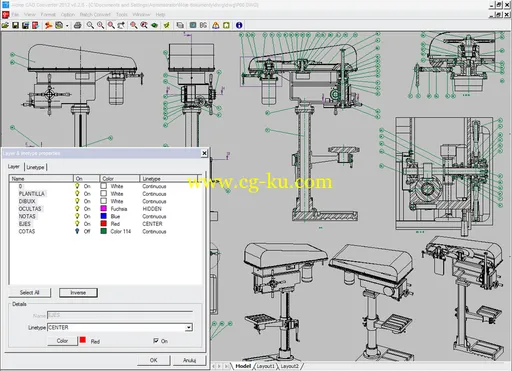
Task: Click the HIDDEN linetype of OCULTAS
Action: click(x=152, y=209)
